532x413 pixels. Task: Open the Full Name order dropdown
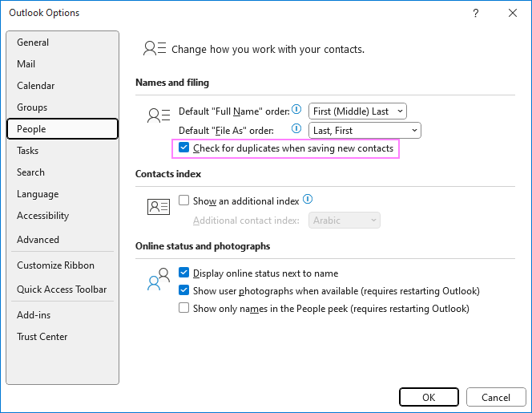point(357,111)
